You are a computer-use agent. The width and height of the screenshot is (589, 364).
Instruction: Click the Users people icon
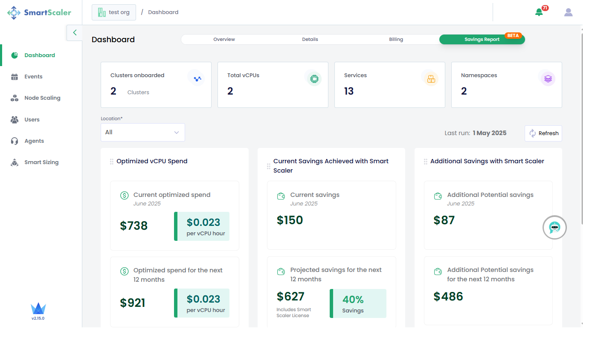coord(15,120)
